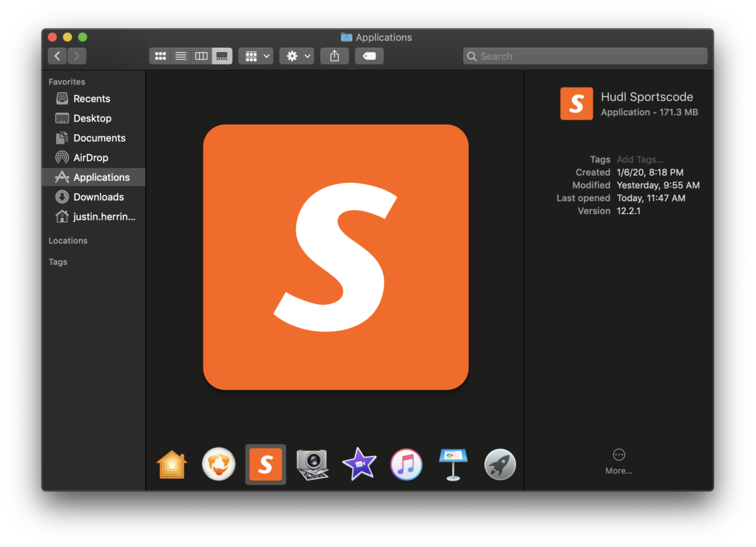Click the Edit Tags toolbar icon
756x547 pixels.
(x=369, y=56)
